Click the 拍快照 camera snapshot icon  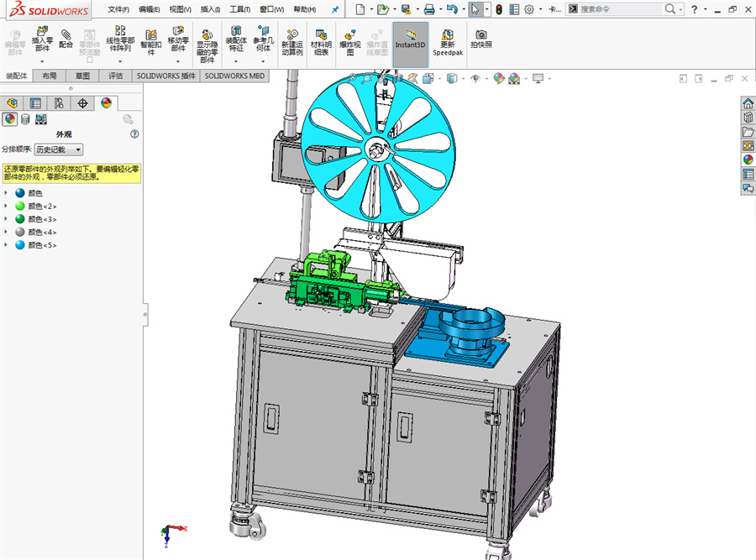(481, 34)
